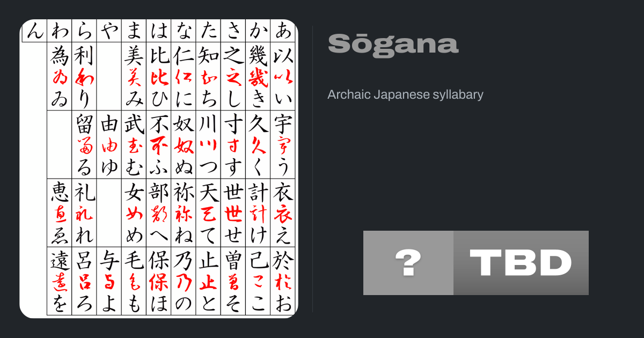The width and height of the screenshot is (644, 338).
Task: Select the か column header cell
Action: 258,32
